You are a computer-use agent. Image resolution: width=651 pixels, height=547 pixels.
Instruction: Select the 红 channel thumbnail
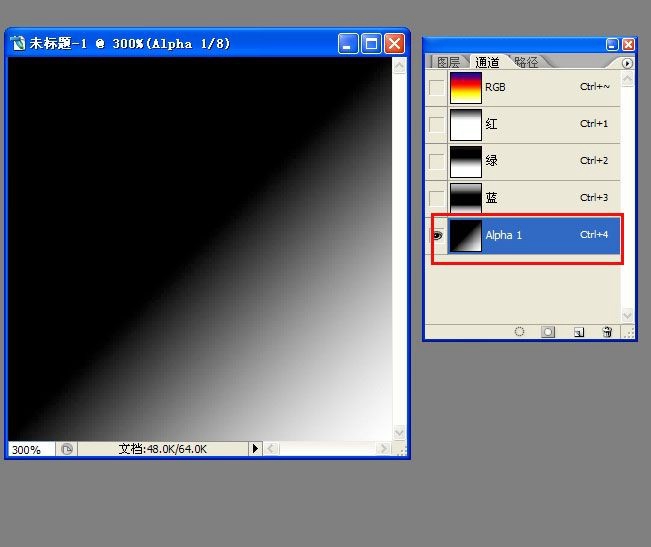click(465, 125)
